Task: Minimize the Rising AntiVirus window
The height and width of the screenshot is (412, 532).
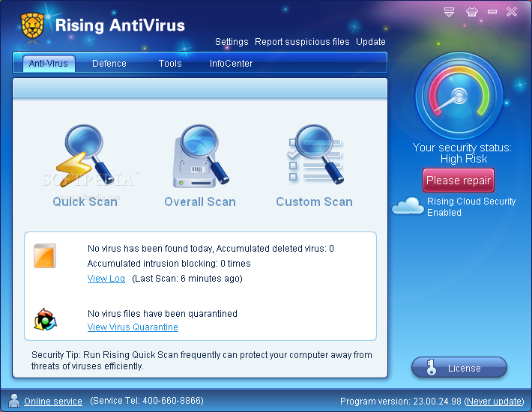Action: coord(492,12)
